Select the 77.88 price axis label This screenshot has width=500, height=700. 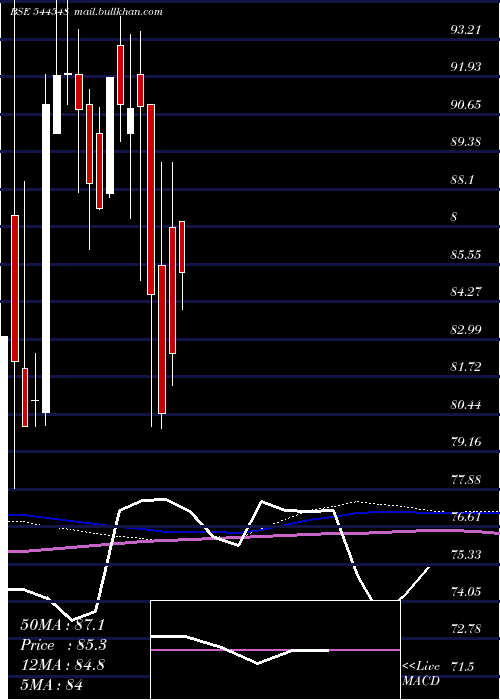tap(466, 480)
